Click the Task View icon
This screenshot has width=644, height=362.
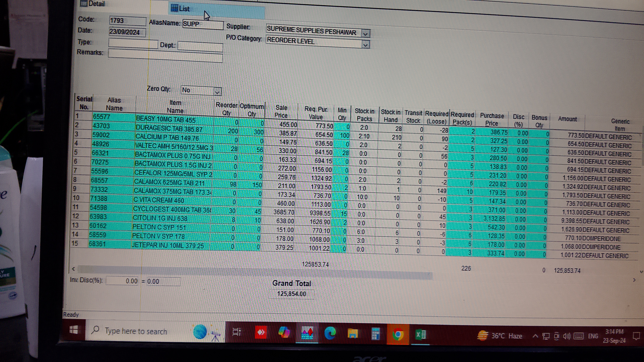[236, 332]
